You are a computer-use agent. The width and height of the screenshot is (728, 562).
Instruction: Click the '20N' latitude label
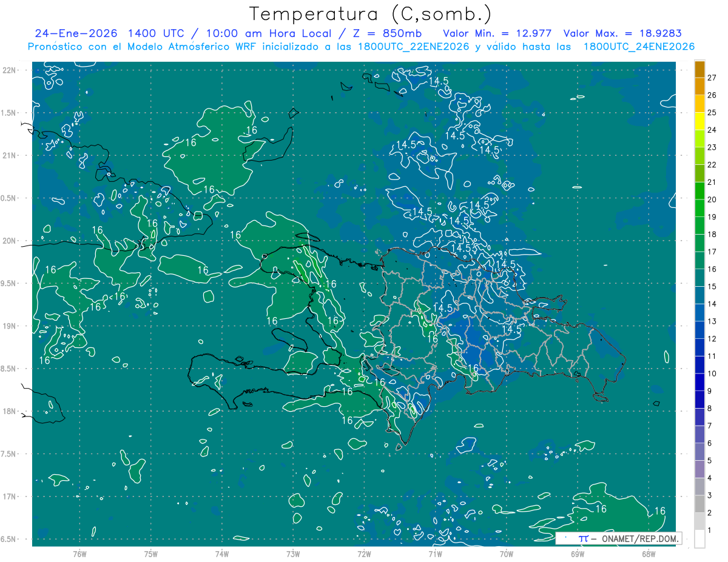point(10,241)
